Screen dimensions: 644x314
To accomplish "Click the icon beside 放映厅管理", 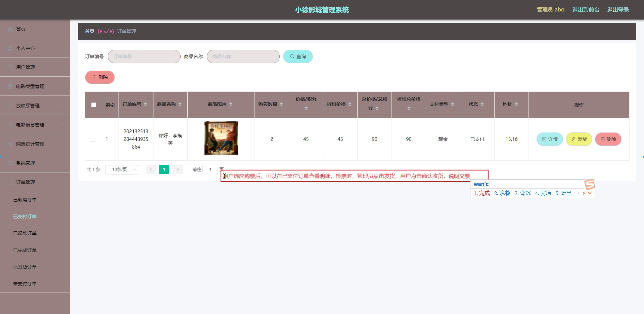I will click(x=10, y=106).
